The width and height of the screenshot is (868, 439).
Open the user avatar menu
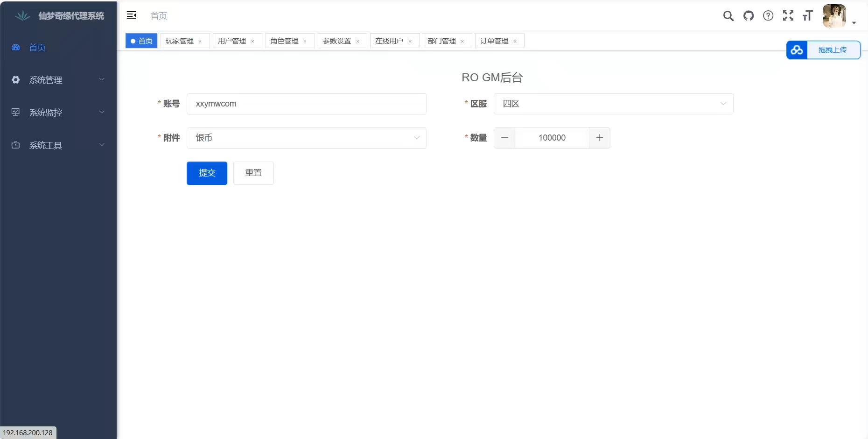pyautogui.click(x=834, y=16)
